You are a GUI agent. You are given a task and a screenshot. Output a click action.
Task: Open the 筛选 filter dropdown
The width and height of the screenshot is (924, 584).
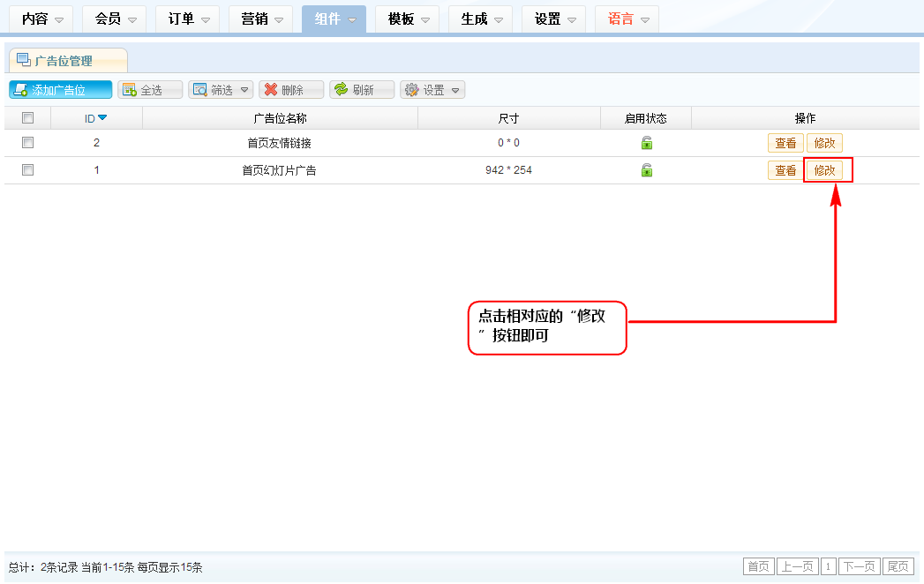(x=222, y=90)
